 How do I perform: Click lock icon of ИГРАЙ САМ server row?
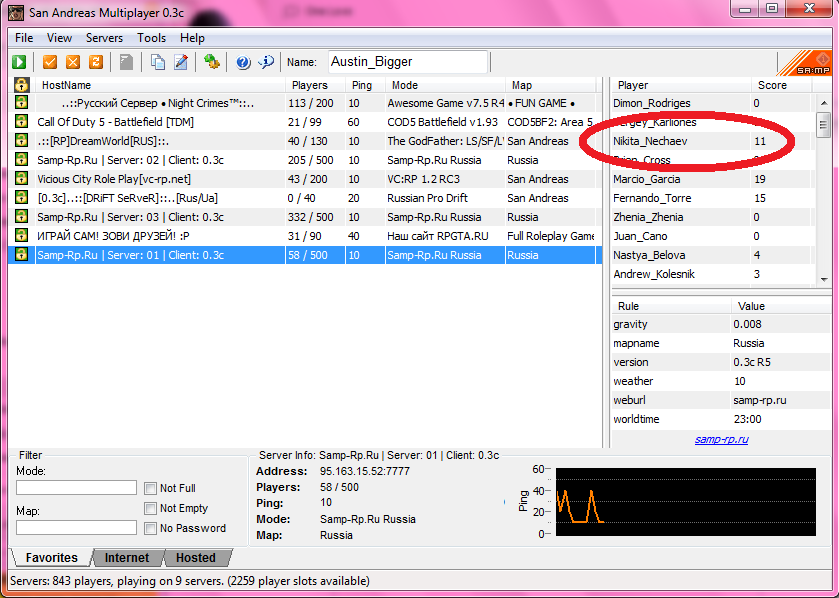(x=21, y=236)
